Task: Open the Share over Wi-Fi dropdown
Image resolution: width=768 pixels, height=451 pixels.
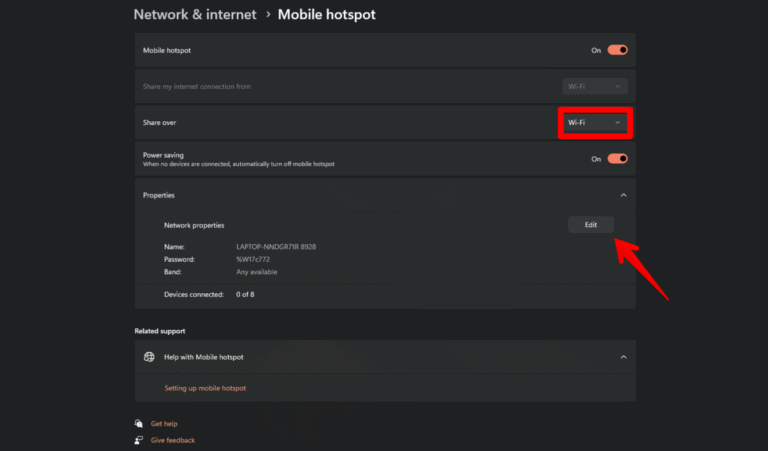Action: click(595, 122)
